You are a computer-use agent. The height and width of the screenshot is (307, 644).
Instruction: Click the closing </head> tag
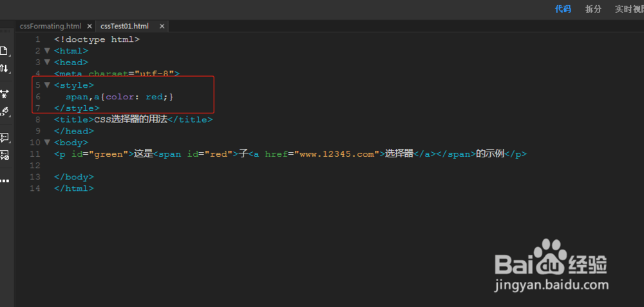pos(74,131)
